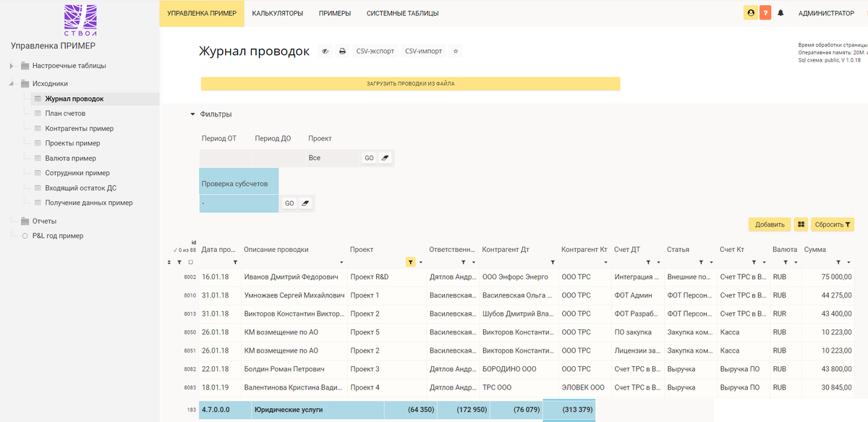Switch to УПРАВЛЕНКА ПРИМЕР tab
868x422 pixels.
pos(202,13)
